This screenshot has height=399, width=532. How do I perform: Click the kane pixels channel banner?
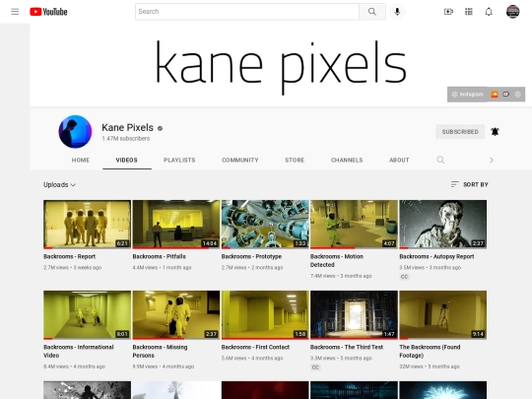click(281, 65)
